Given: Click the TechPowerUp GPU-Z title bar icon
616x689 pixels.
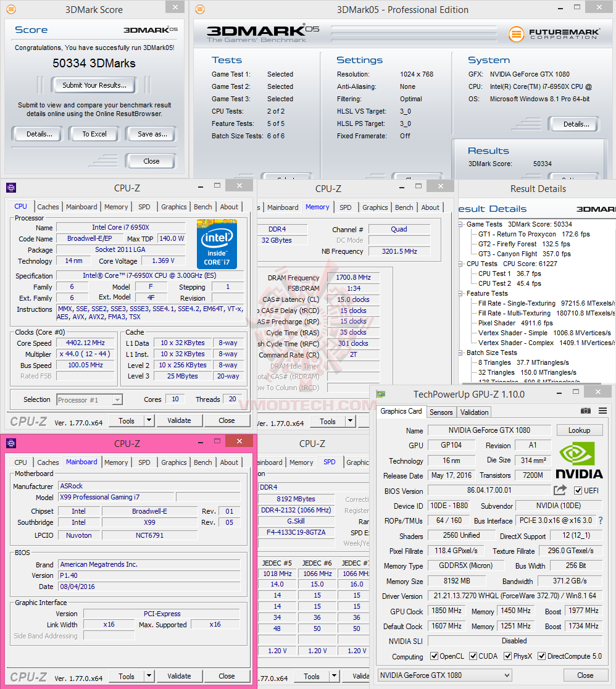Looking at the screenshot, I should [380, 394].
